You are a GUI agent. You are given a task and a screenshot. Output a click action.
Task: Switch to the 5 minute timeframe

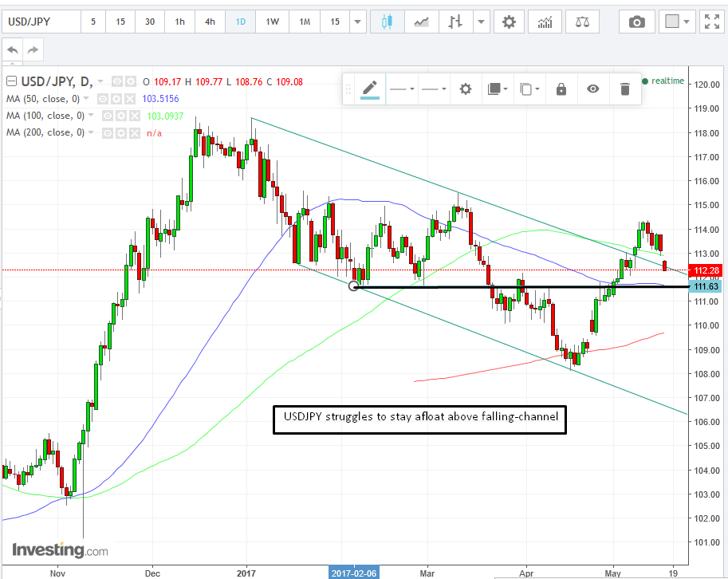[x=92, y=22]
